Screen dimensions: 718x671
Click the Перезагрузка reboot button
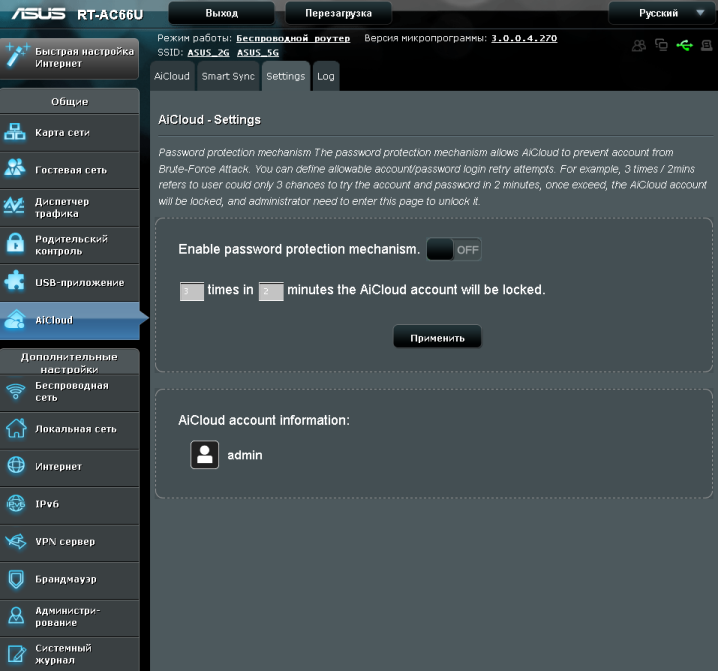[x=338, y=13]
